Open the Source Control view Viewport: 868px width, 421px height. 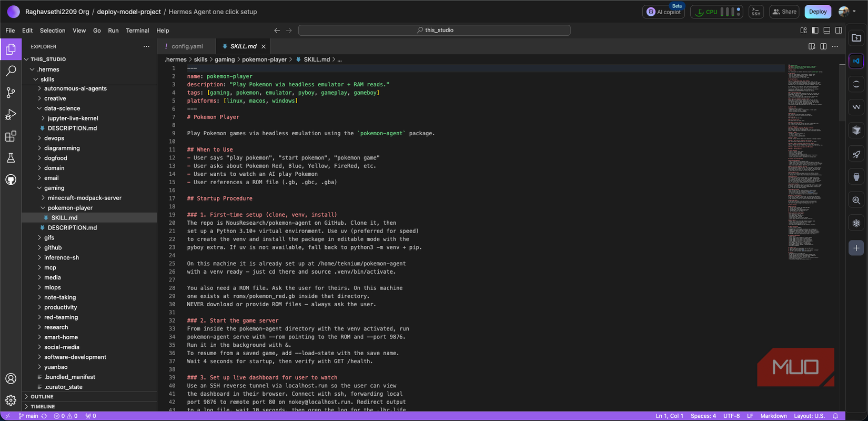pyautogui.click(x=11, y=93)
